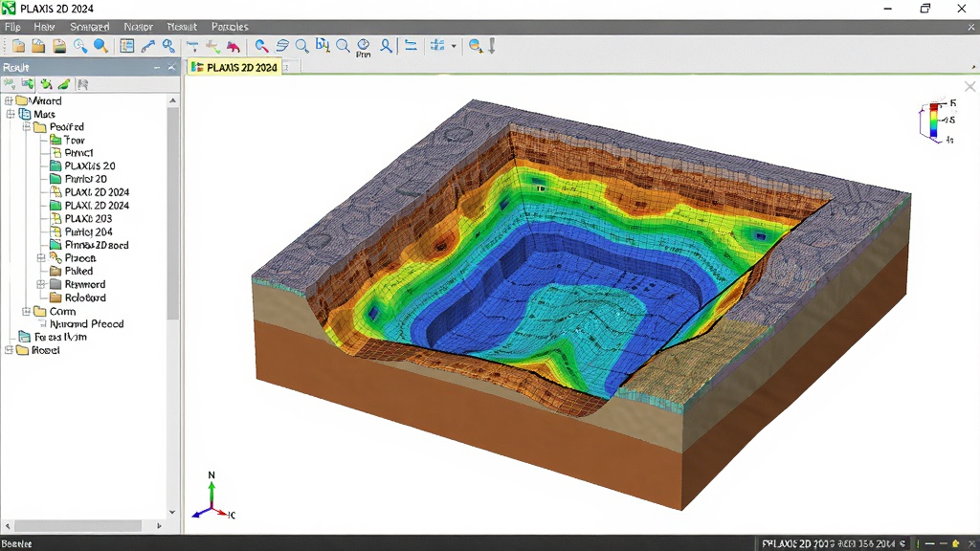This screenshot has width=980, height=551.
Task: Select the Pirrlo] 204 tree item
Action: pyautogui.click(x=89, y=231)
